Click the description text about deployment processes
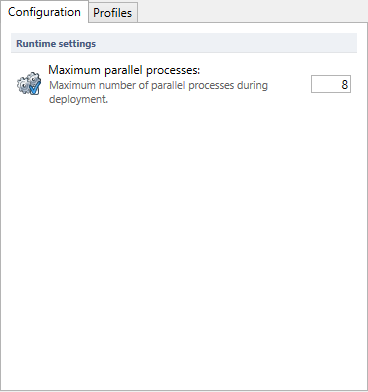This screenshot has width=368, height=392. 158,92
